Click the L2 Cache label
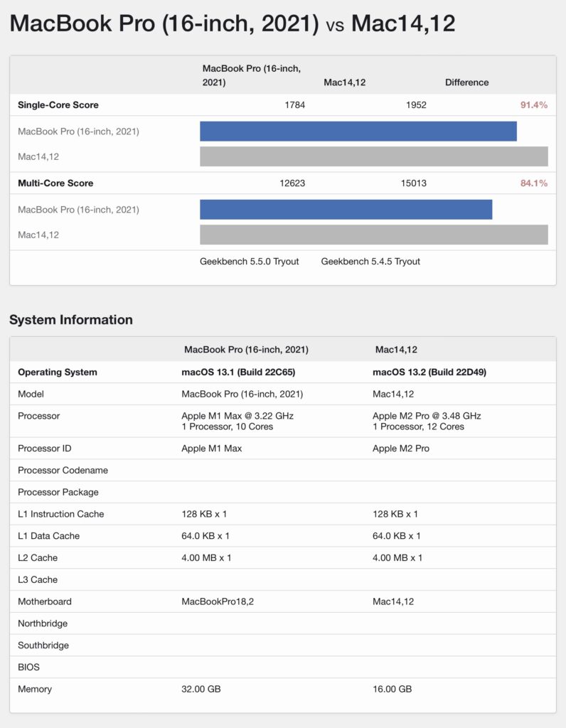 click(x=38, y=557)
